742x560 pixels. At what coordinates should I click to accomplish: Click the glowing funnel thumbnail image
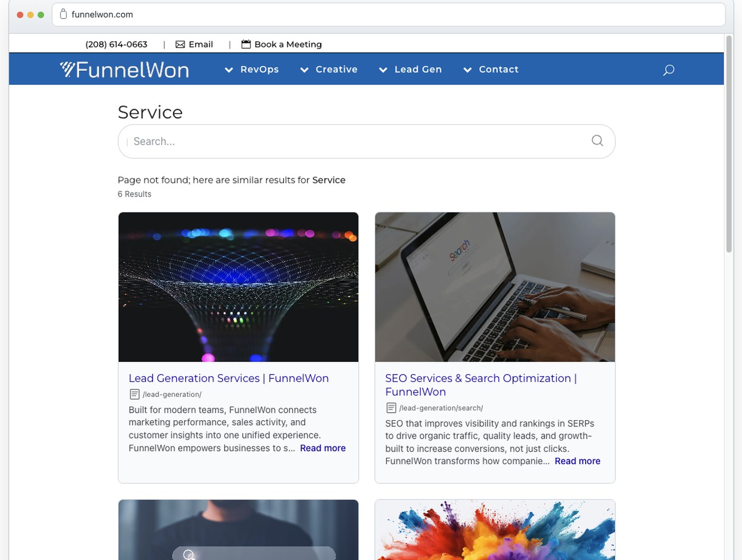coord(238,287)
